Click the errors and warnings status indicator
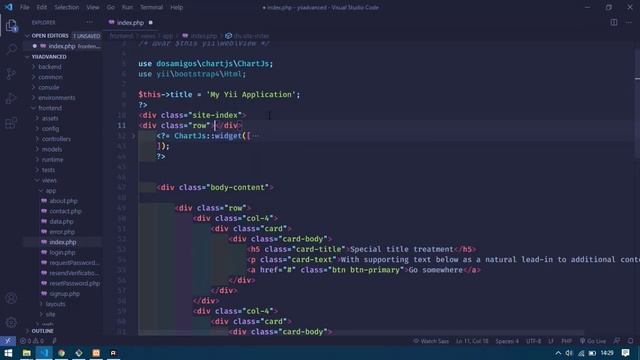 pyautogui.click(x=32, y=341)
